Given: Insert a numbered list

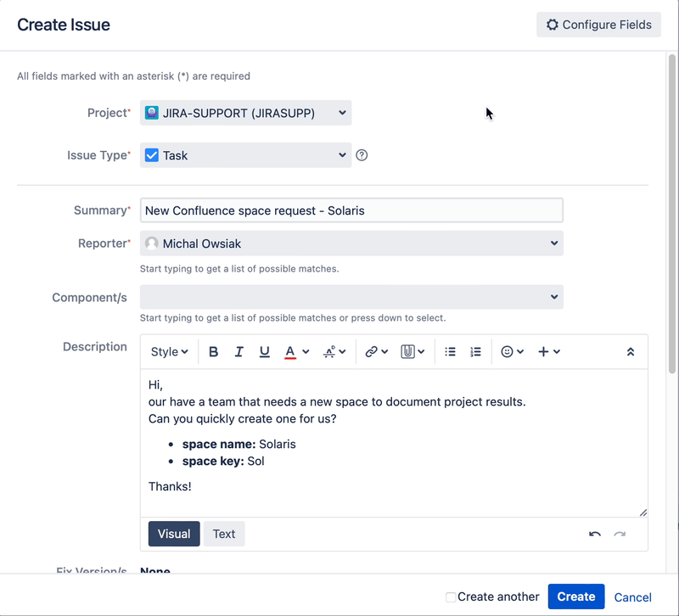Looking at the screenshot, I should click(x=475, y=352).
